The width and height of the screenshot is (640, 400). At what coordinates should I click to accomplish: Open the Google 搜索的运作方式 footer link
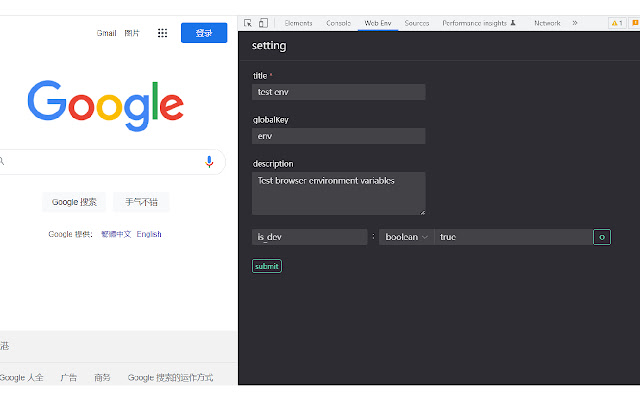170,378
